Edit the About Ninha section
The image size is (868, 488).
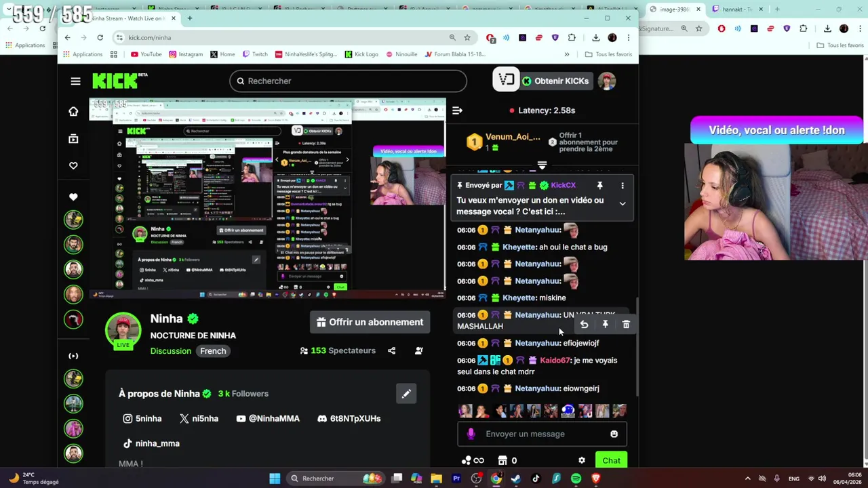(406, 394)
